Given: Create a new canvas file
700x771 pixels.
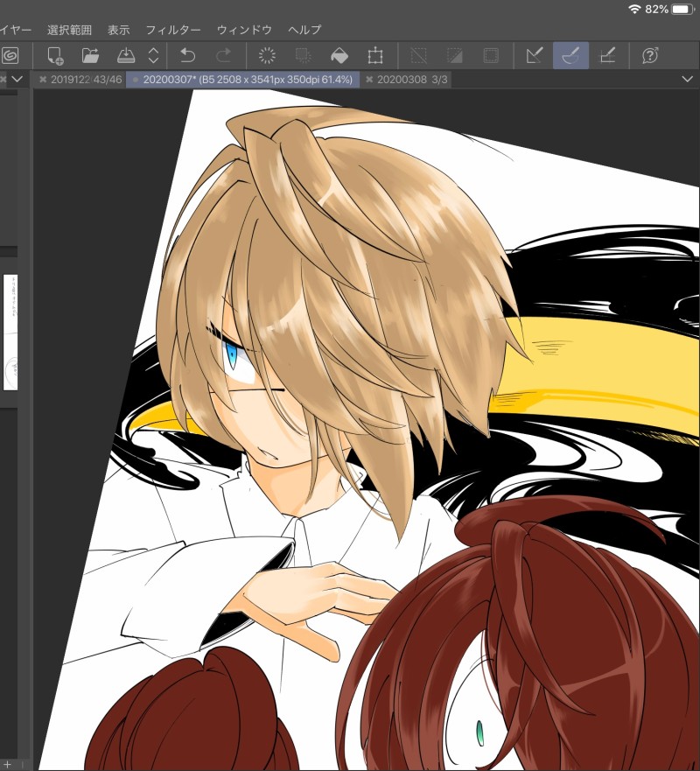Looking at the screenshot, I should coord(55,55).
